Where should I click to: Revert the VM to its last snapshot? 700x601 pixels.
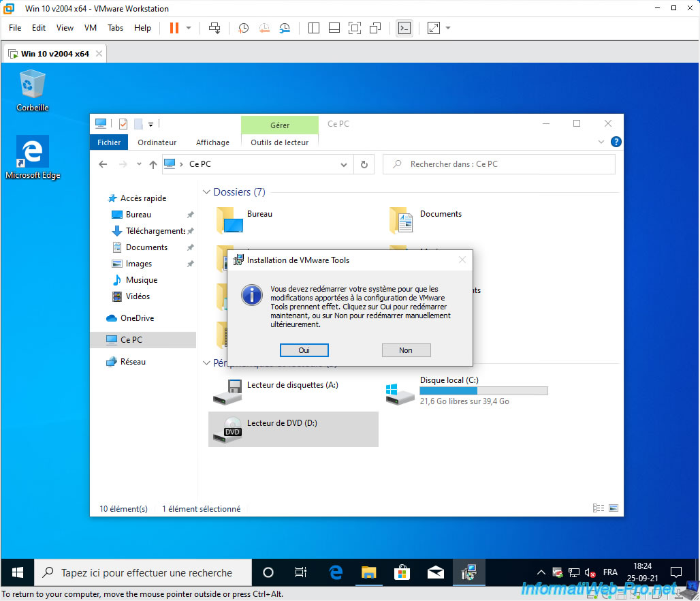tap(264, 28)
